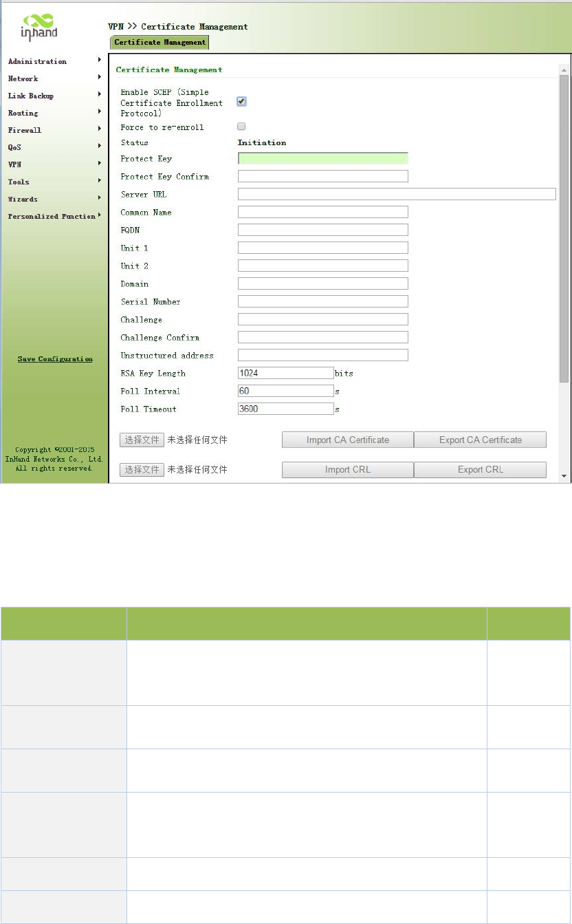Click the Unit 2 field

point(323,266)
